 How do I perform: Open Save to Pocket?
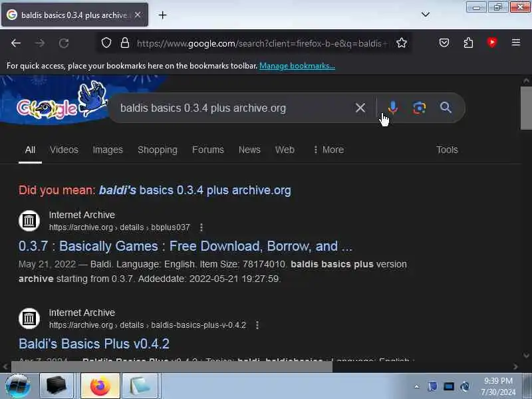coord(444,43)
